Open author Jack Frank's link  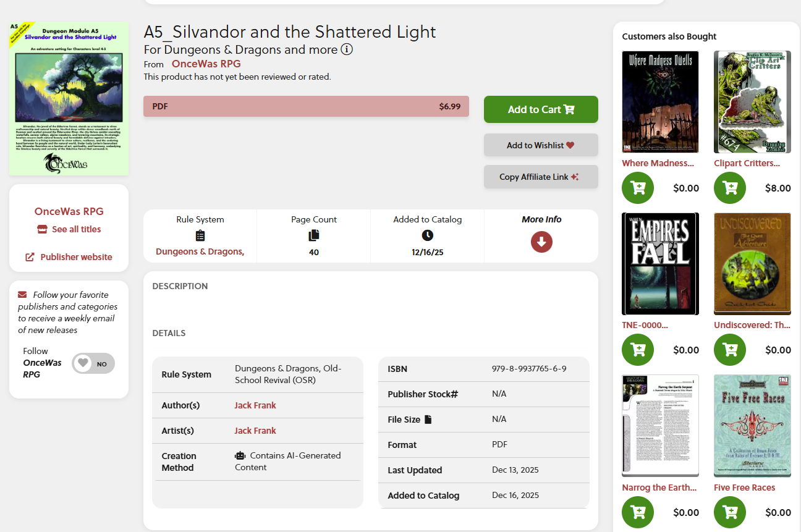tap(255, 405)
